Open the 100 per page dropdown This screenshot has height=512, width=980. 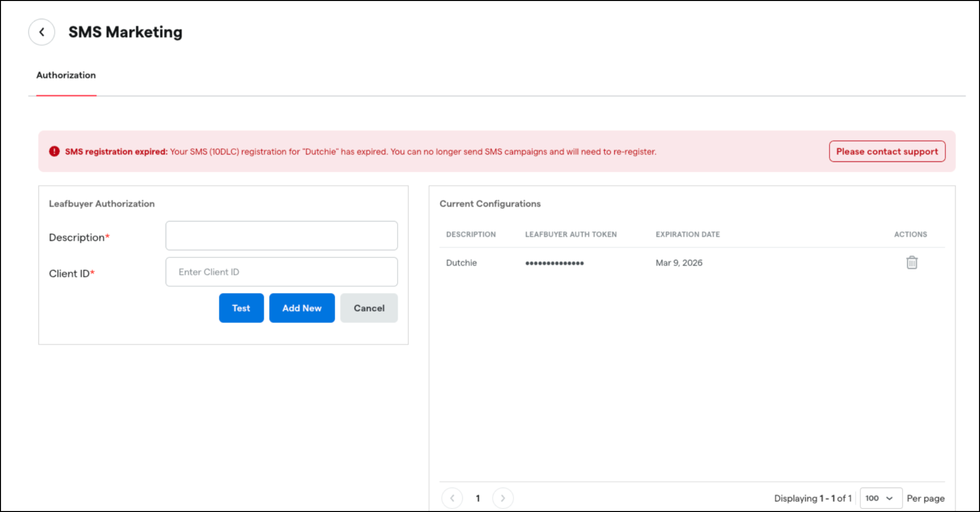(x=881, y=498)
